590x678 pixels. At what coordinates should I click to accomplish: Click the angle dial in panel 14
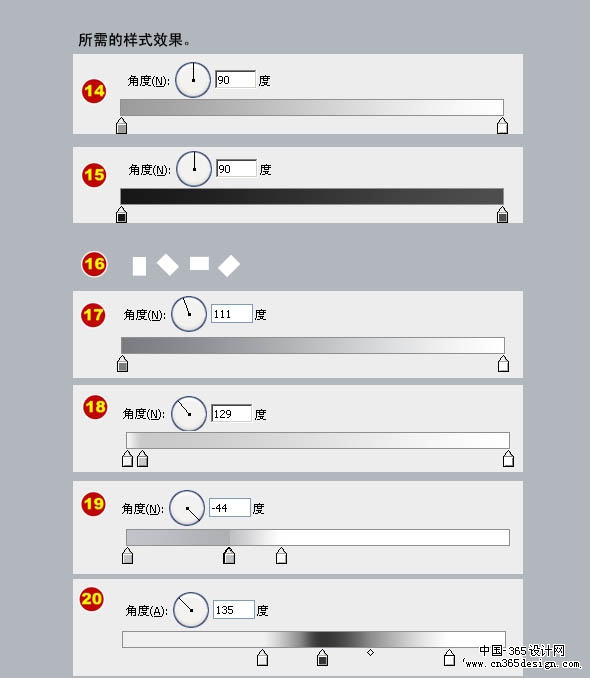[x=193, y=80]
